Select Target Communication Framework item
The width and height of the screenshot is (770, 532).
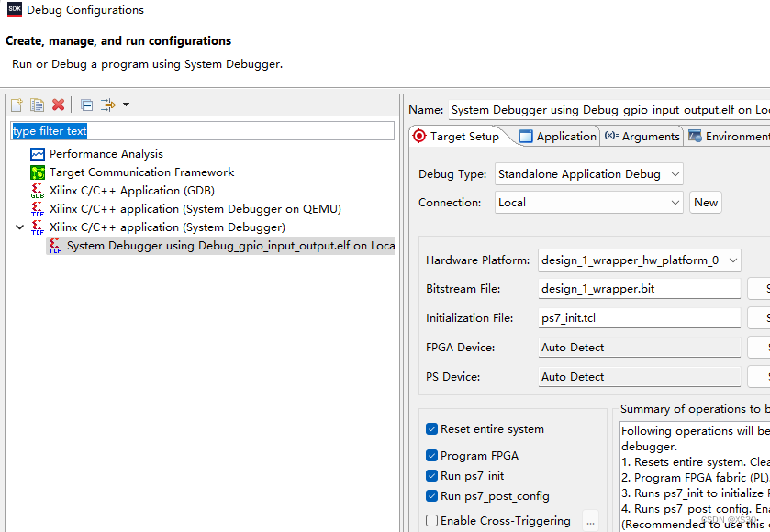tap(141, 172)
